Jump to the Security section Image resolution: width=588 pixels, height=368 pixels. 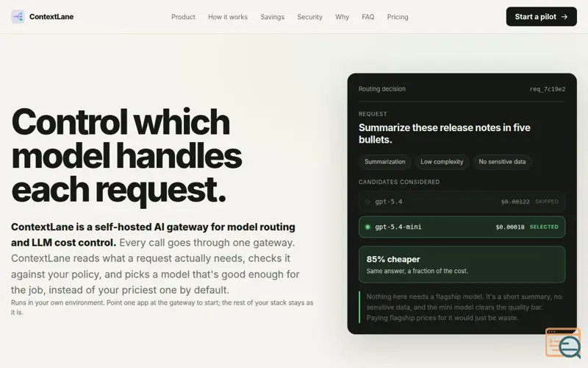pyautogui.click(x=309, y=17)
